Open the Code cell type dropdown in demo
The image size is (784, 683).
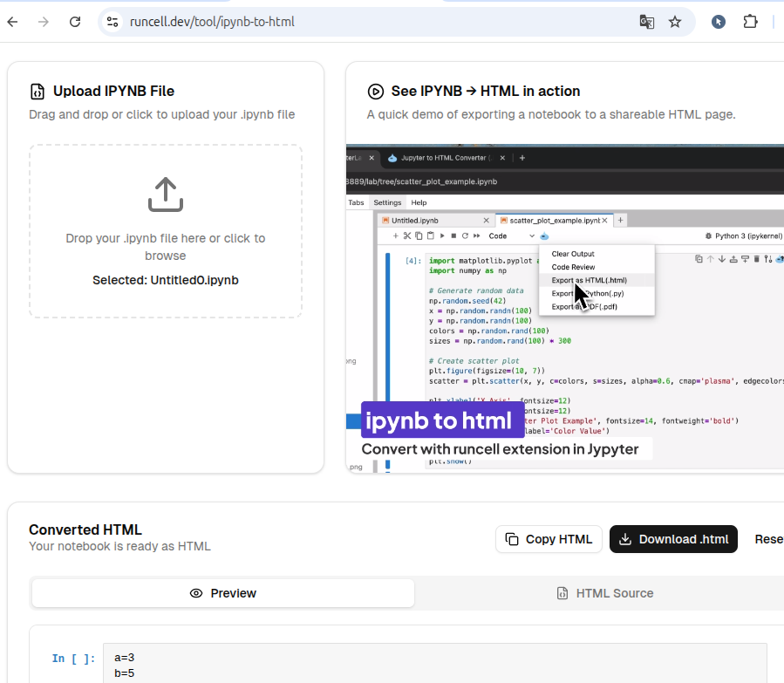coord(512,236)
